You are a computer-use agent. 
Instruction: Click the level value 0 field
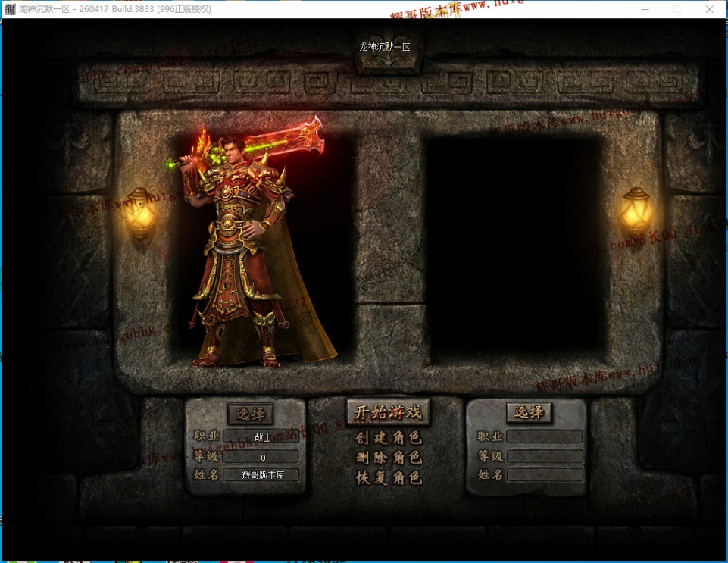[x=261, y=457]
